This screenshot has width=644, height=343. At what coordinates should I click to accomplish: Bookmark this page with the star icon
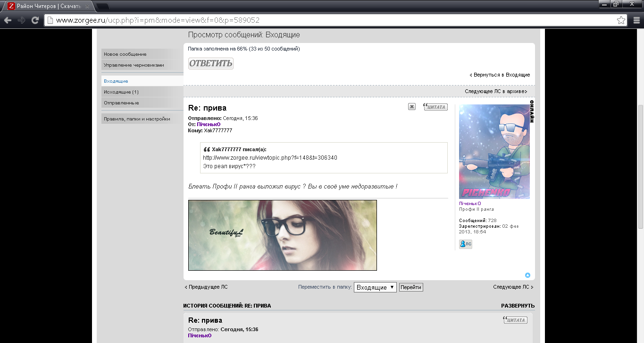pyautogui.click(x=621, y=20)
